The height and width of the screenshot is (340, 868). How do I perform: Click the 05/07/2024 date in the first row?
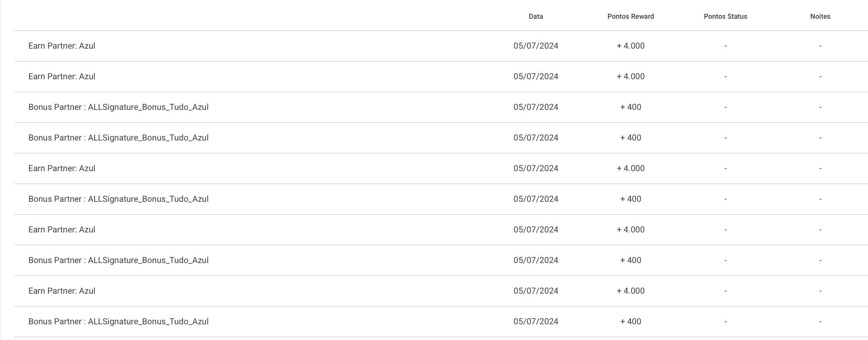(536, 46)
